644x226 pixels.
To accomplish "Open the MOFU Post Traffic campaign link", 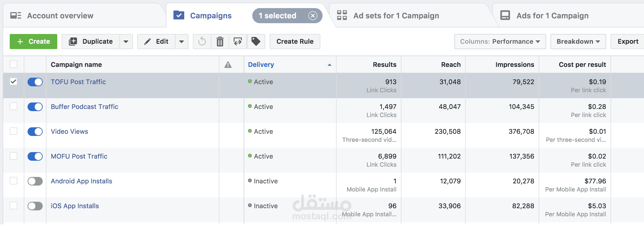I will pos(79,156).
